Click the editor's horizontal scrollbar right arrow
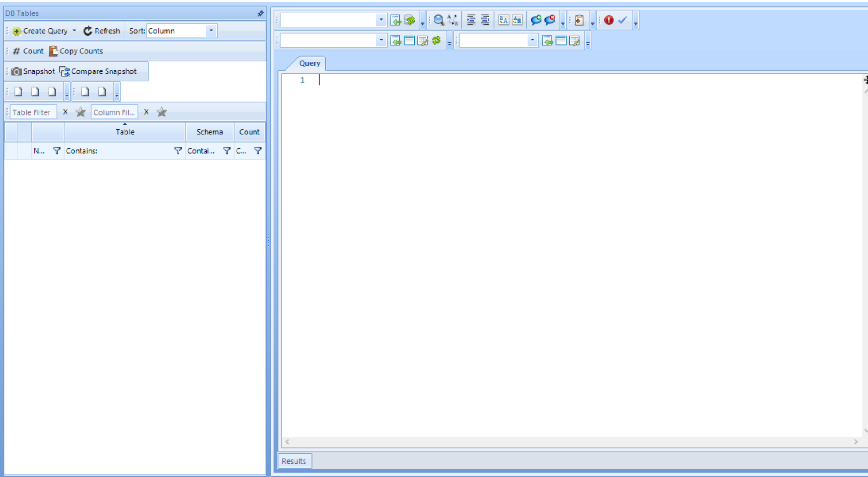 pyautogui.click(x=856, y=442)
